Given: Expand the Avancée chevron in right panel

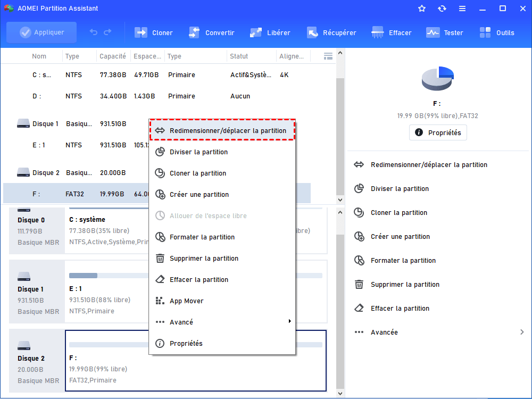Looking at the screenshot, I should click(522, 332).
